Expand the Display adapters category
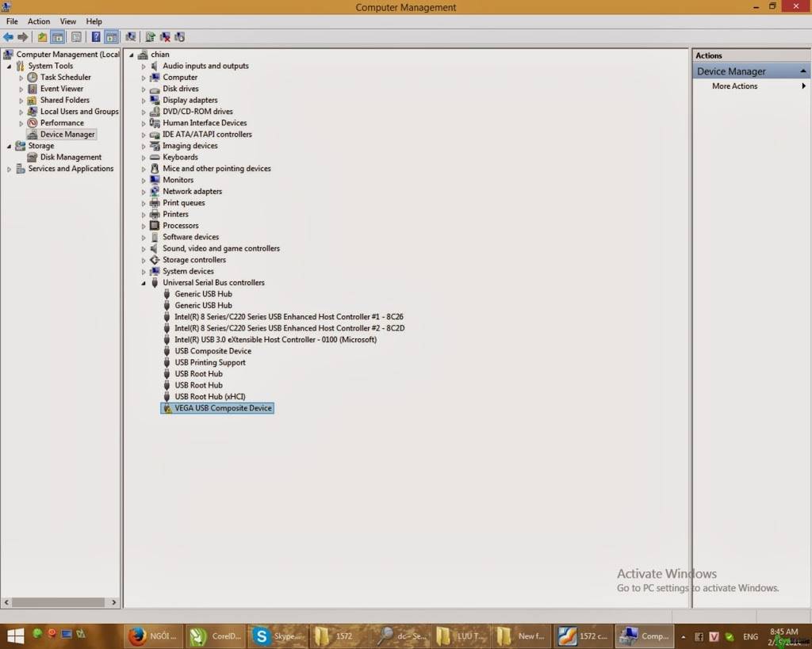Image resolution: width=812 pixels, height=649 pixels. point(144,101)
